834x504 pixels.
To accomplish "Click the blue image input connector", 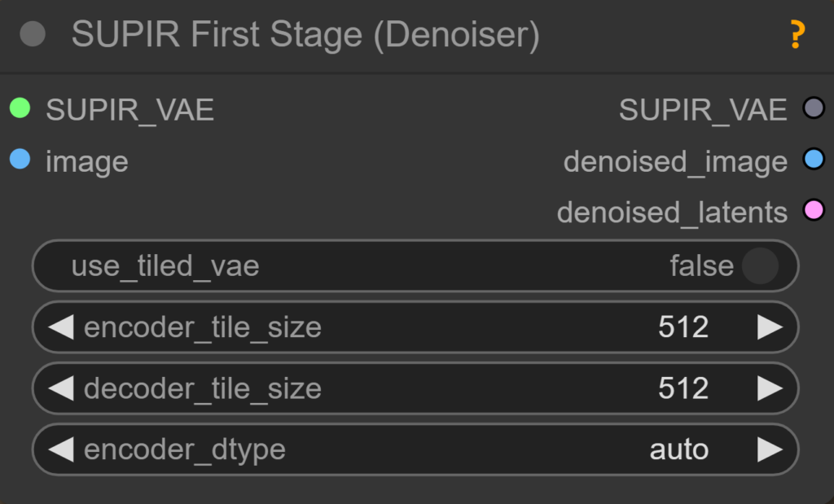I will pyautogui.click(x=20, y=160).
